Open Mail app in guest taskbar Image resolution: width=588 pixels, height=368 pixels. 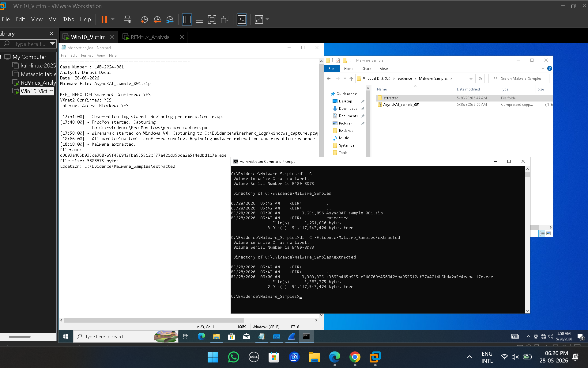pos(246,336)
